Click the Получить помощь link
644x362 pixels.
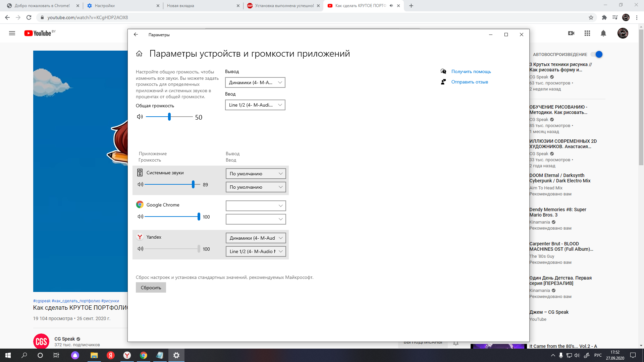coord(471,71)
